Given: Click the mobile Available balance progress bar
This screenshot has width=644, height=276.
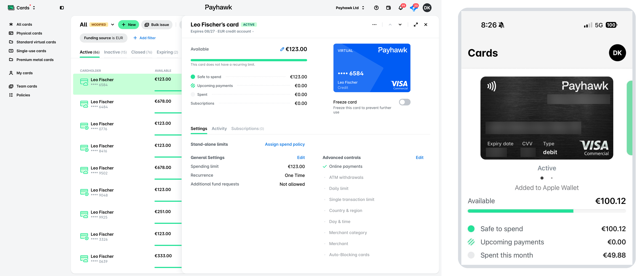Looking at the screenshot, I should (x=547, y=211).
